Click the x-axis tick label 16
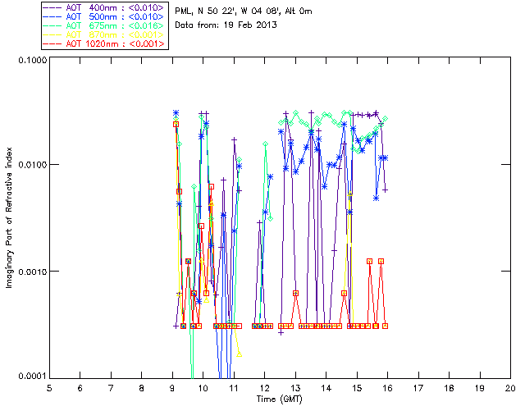525x420 pixels. (x=387, y=388)
